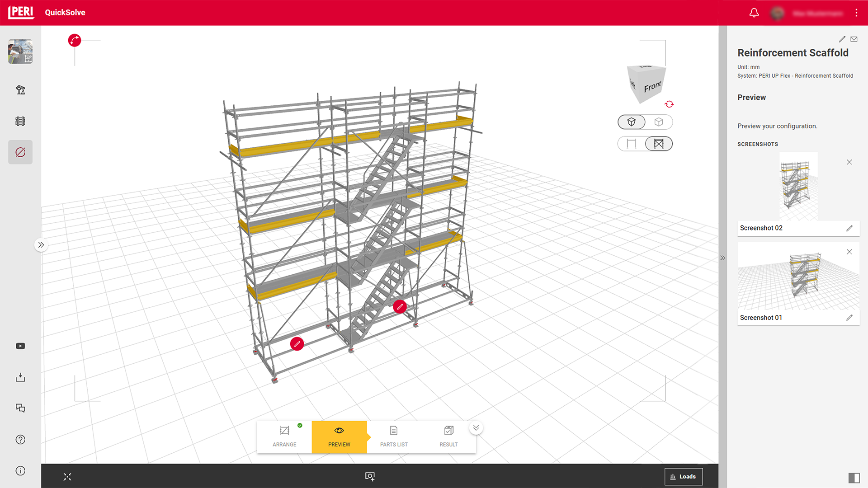The image size is (868, 488).
Task: Click the notification bell in the header
Action: (754, 13)
